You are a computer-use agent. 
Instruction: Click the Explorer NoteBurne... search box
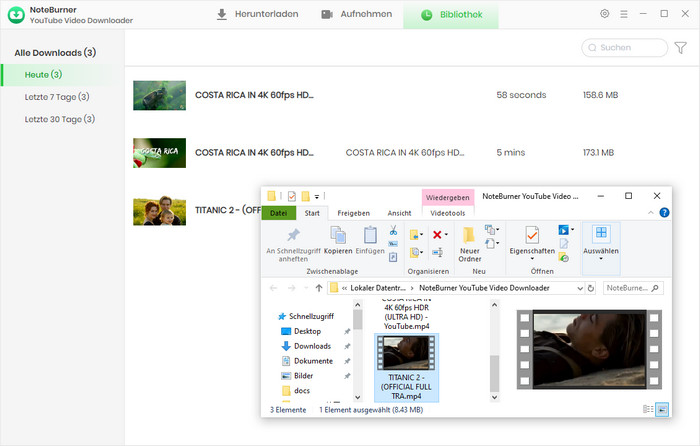(633, 288)
